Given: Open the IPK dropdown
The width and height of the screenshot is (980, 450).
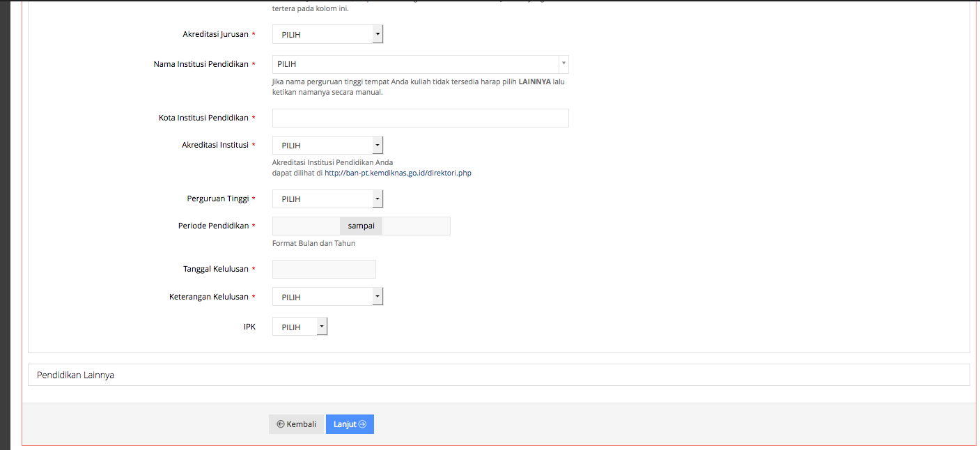Looking at the screenshot, I should (299, 327).
